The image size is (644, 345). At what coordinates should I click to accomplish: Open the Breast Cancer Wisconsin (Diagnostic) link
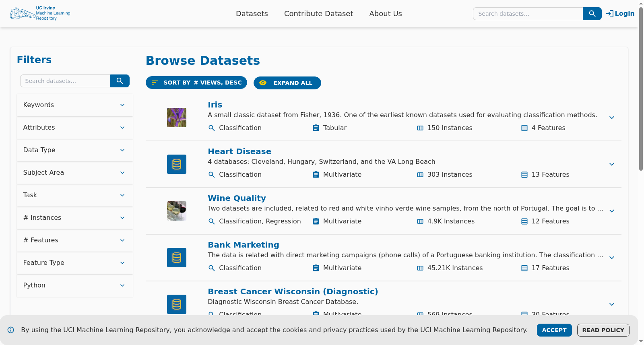tap(293, 291)
